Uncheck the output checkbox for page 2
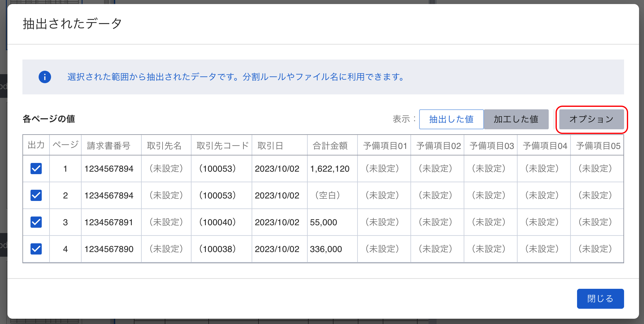The image size is (644, 324). coord(36,195)
